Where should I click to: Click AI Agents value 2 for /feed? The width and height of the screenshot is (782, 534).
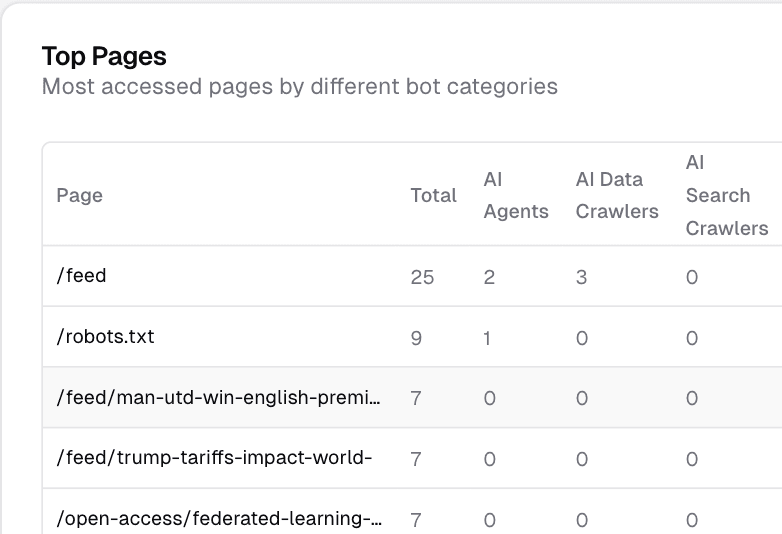point(489,277)
